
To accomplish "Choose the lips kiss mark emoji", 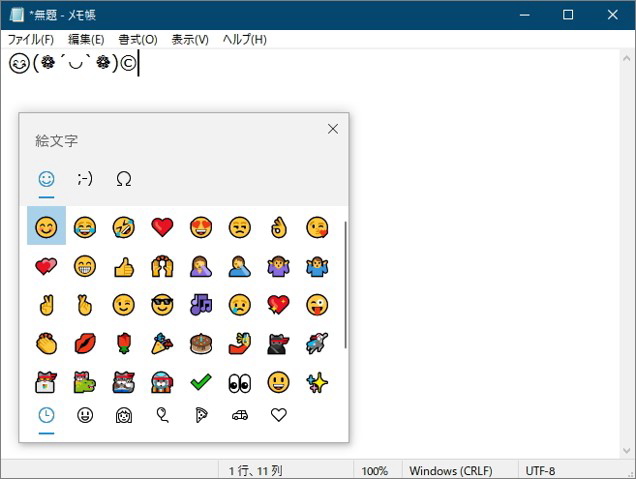I will pyautogui.click(x=85, y=344).
